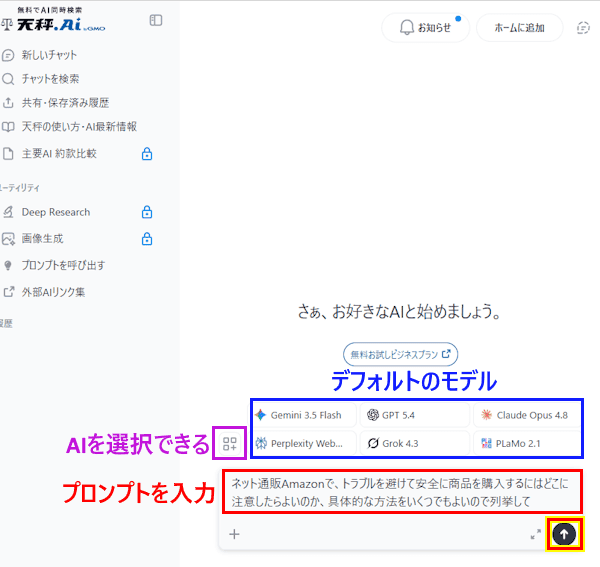This screenshot has width=600, height=567.
Task: Open Deep Research utility
Action: pos(56,212)
